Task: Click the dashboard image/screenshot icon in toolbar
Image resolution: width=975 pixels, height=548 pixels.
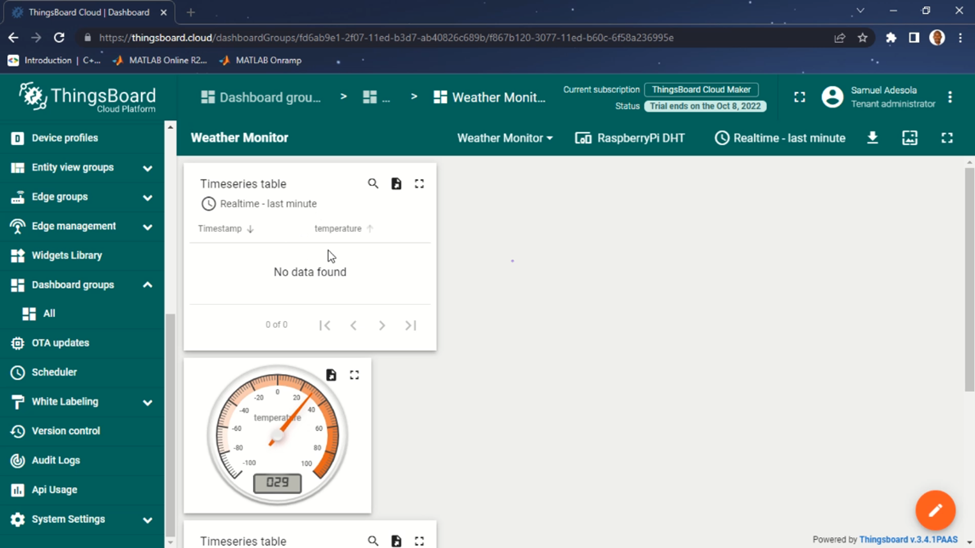Action: [x=910, y=137]
